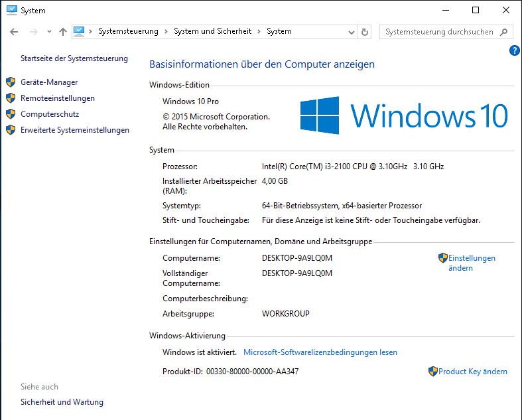The width and height of the screenshot is (522, 420).
Task: Click the Vollständiger Computername value
Action: click(x=297, y=273)
